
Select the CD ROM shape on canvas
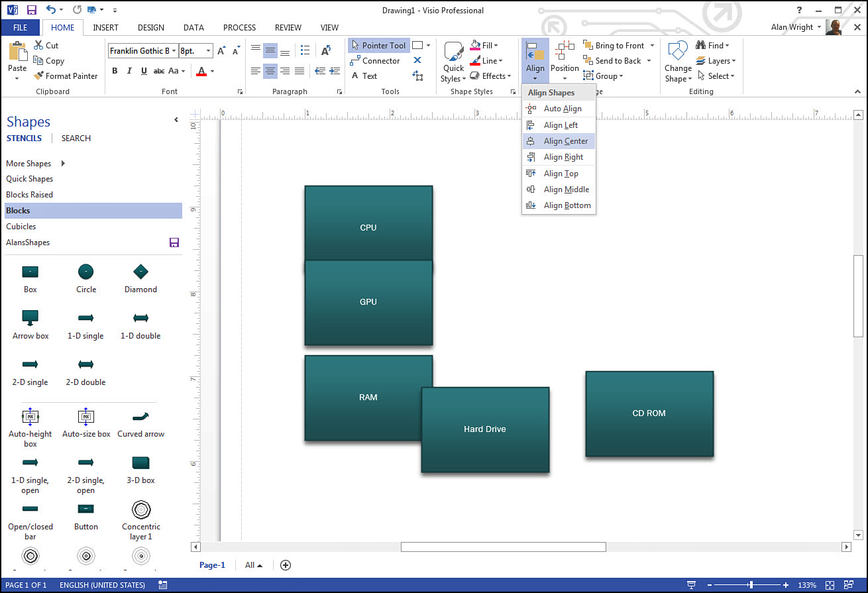pyautogui.click(x=649, y=413)
